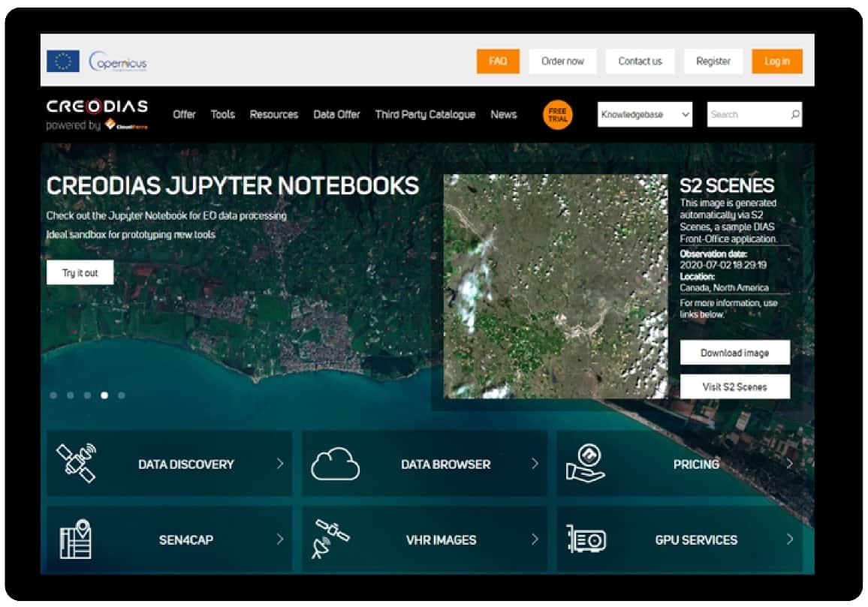868x607 pixels.
Task: Click 'Ideal sandbox for prototyping new tools' text
Action: (x=131, y=235)
